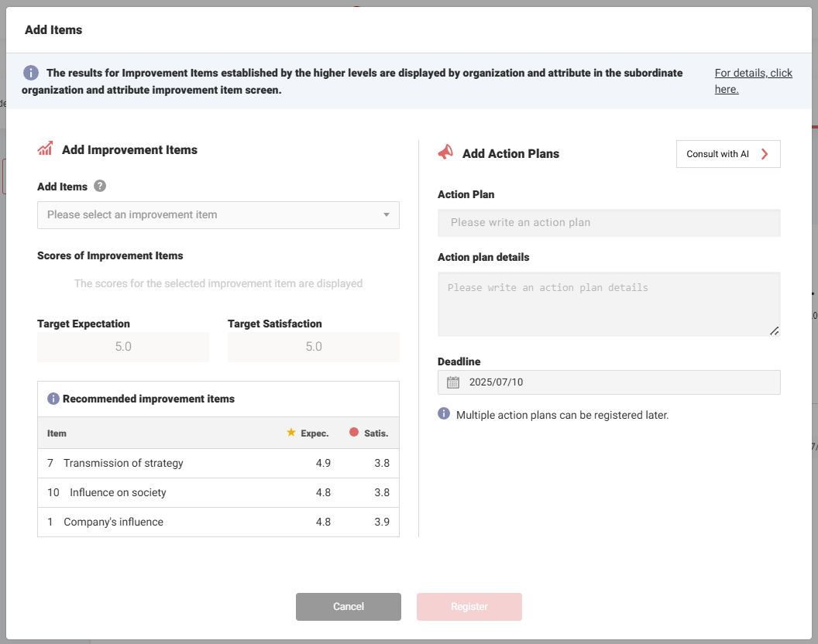Open the 'For details, click here' link
Image resolution: width=818 pixels, height=644 pixels.
pyautogui.click(x=753, y=80)
